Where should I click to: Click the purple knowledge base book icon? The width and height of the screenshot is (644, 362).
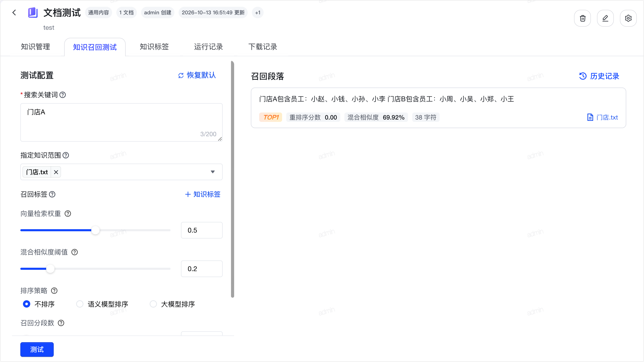point(33,13)
